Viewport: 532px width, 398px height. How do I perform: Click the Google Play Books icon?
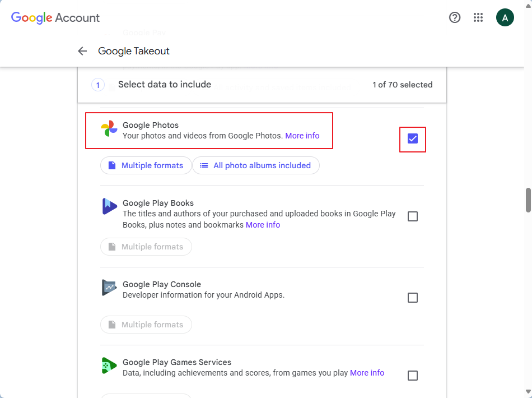tap(109, 206)
